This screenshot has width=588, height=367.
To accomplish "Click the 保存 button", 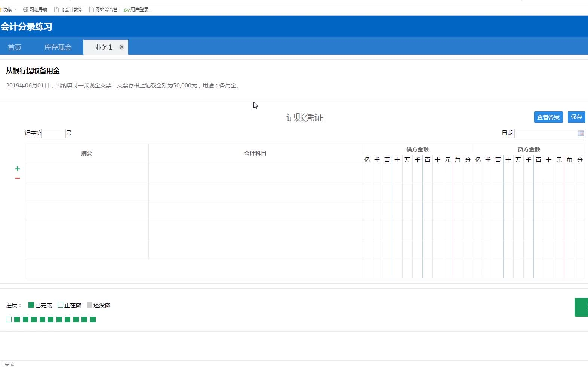I will 576,117.
